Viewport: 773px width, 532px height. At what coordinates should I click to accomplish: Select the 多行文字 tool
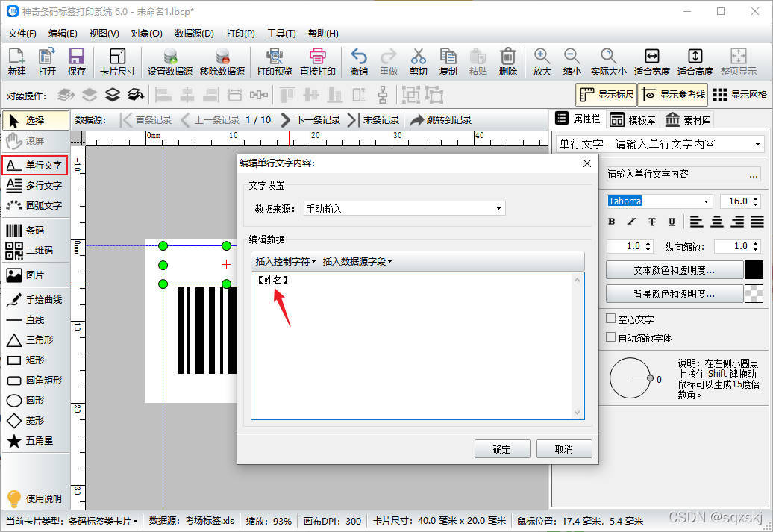click(34, 185)
